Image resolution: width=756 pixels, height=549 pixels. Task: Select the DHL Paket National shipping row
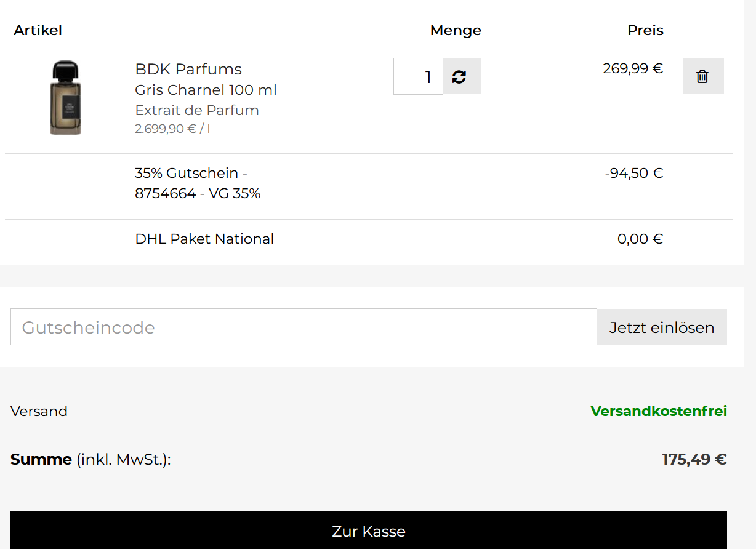click(x=204, y=239)
